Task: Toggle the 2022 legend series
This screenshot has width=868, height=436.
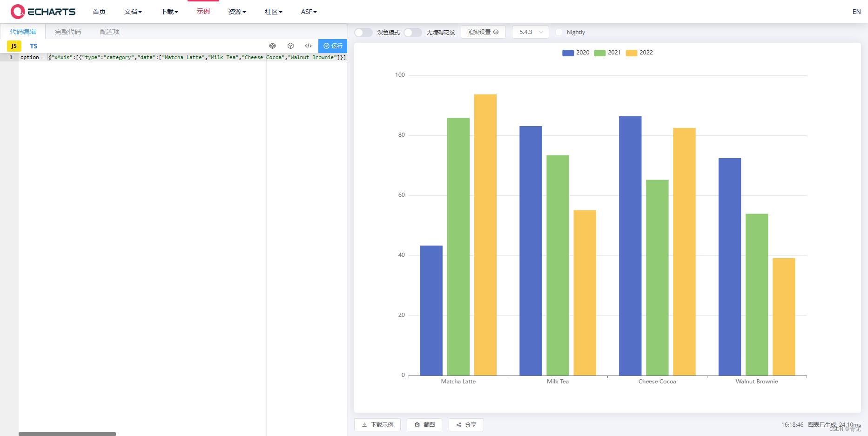Action: 639,53
